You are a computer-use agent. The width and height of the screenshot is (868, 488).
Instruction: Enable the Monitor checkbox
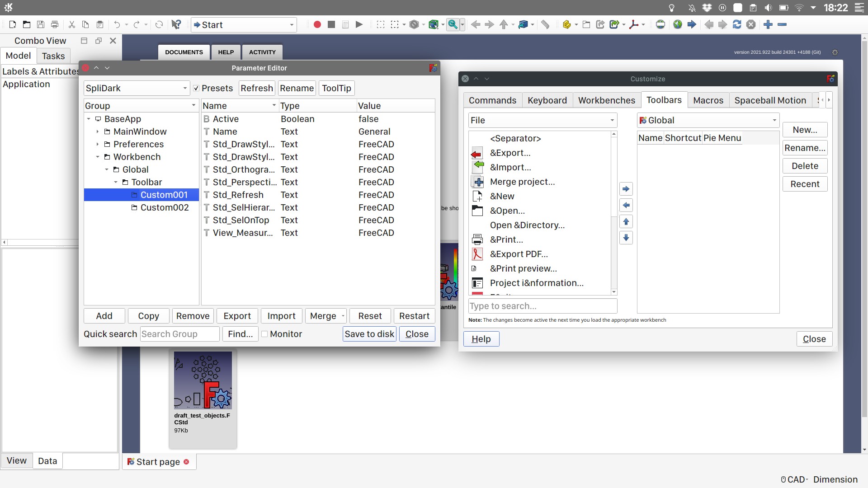click(265, 334)
